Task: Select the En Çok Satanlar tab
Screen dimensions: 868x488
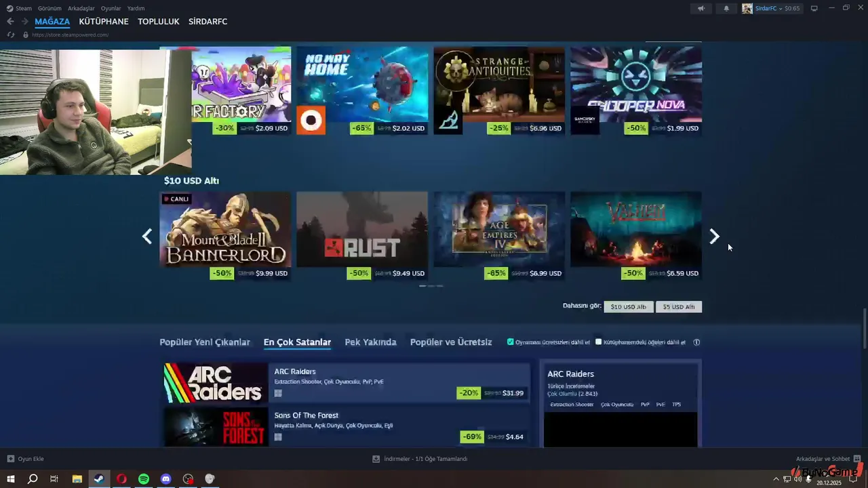Action: tap(297, 342)
